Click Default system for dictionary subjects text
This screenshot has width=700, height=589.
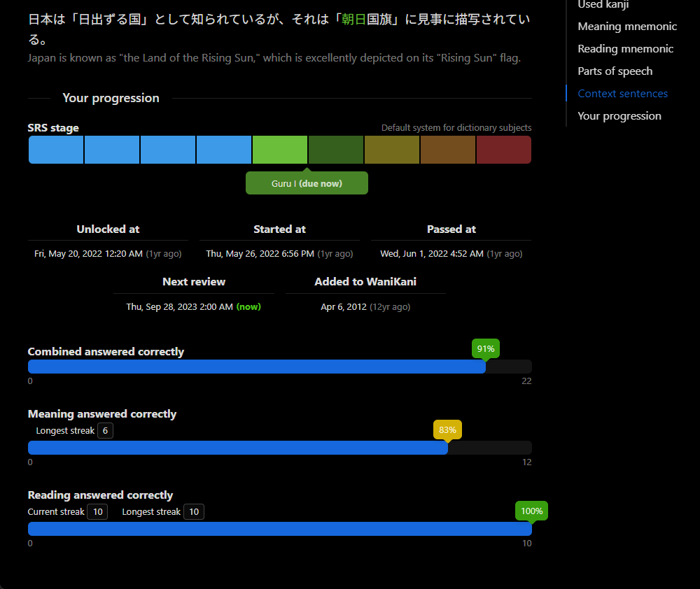click(x=456, y=127)
